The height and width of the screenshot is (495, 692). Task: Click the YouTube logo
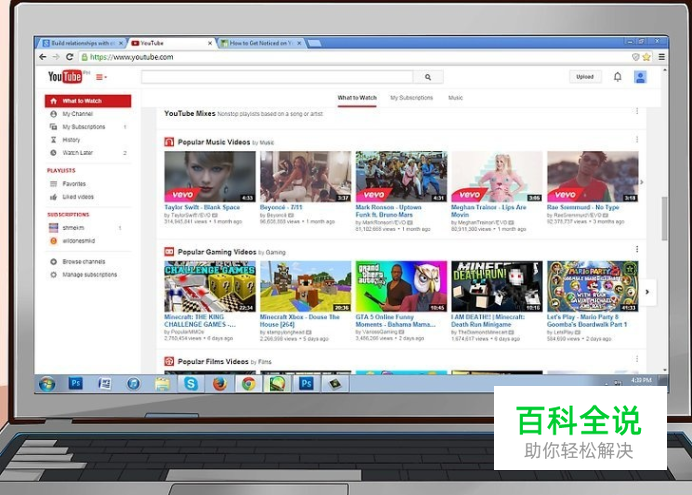coord(65,77)
